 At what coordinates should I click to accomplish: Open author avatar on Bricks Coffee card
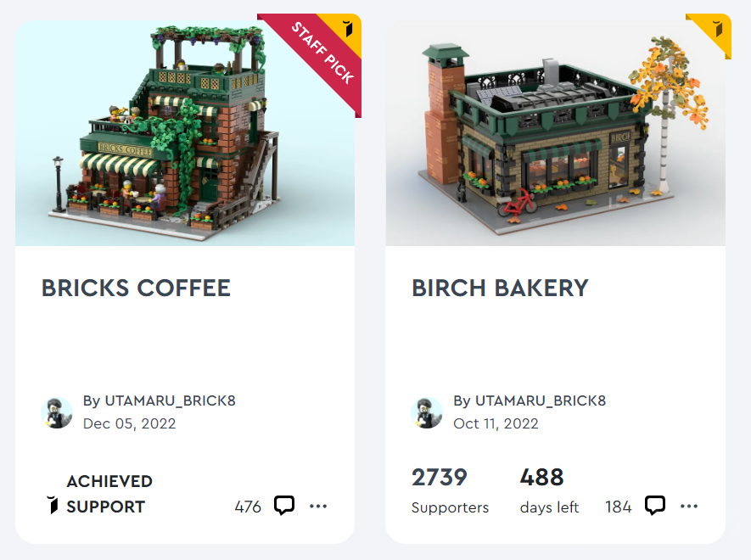(x=57, y=412)
